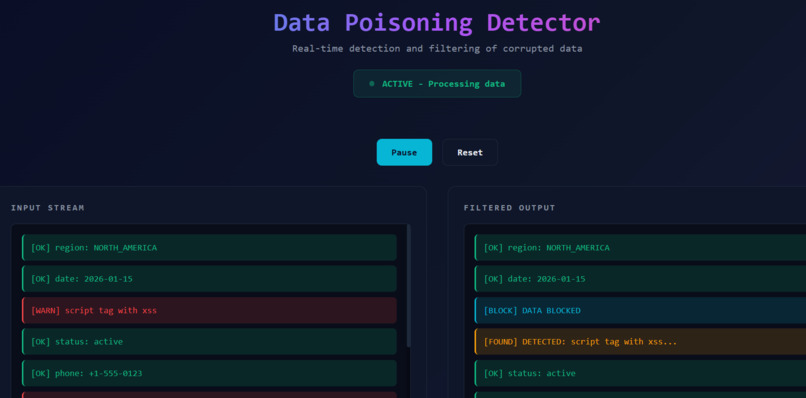Click the 'INPUT STREAM' panel heading
The image size is (806, 398).
click(x=48, y=208)
